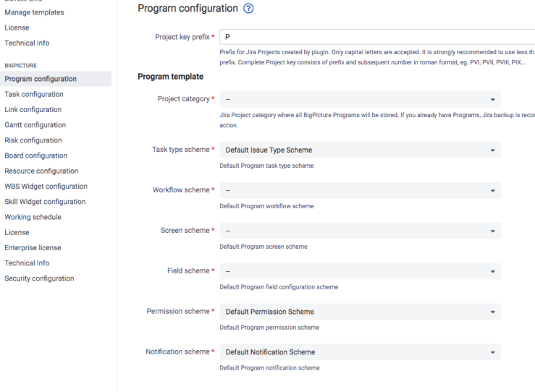Expand the Permission scheme dropdown
The height and width of the screenshot is (392, 535).
pyautogui.click(x=359, y=312)
